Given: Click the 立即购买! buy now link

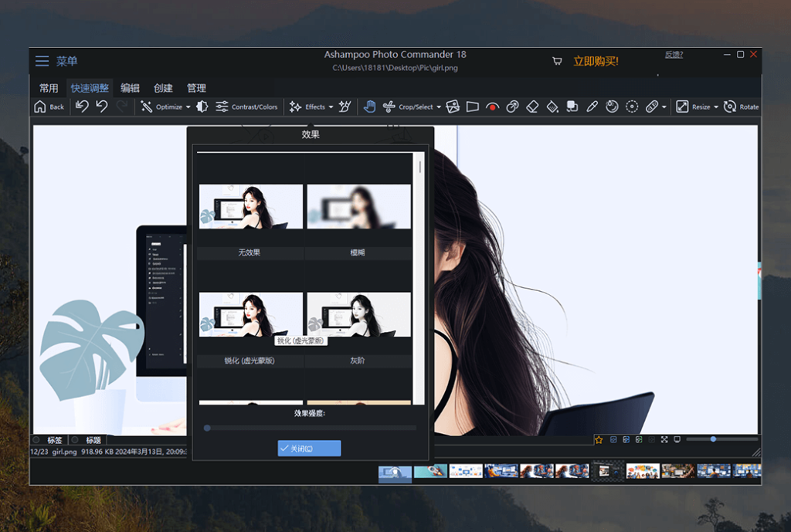Looking at the screenshot, I should 596,61.
